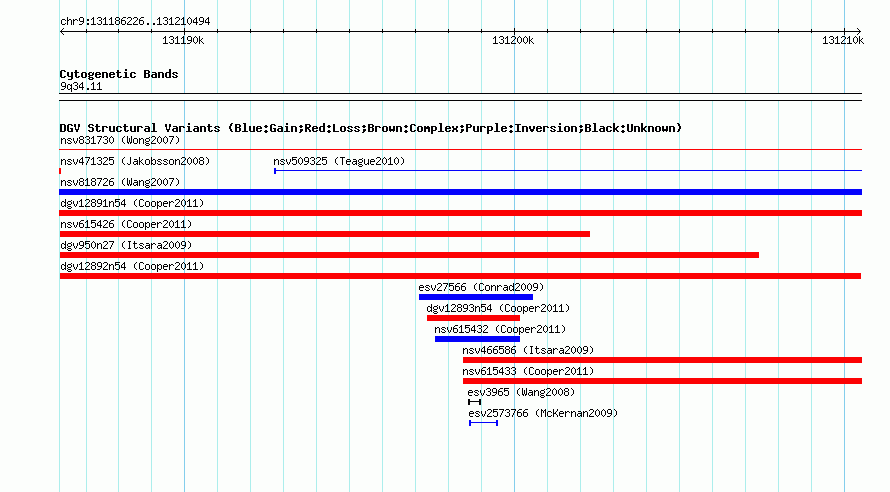Click the thick blue nsv818726 gain bar
Image resolution: width=890 pixels, height=492 pixels.
pyautogui.click(x=460, y=192)
